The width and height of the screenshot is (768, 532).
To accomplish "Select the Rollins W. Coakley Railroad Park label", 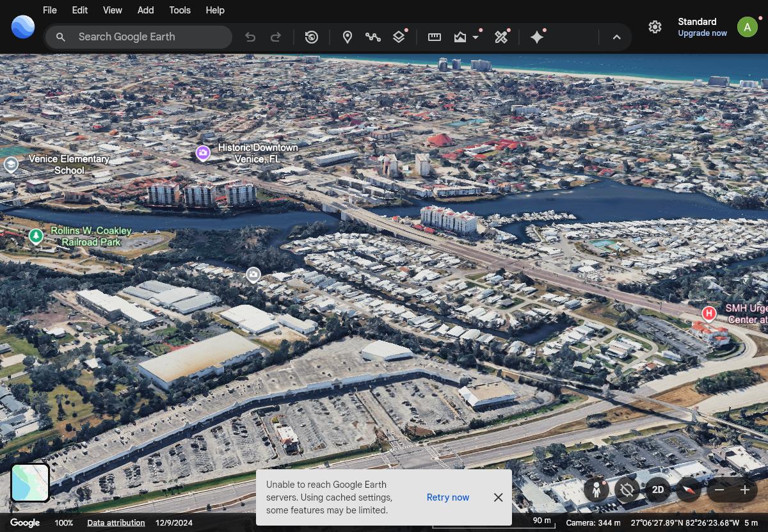I will pos(92,236).
